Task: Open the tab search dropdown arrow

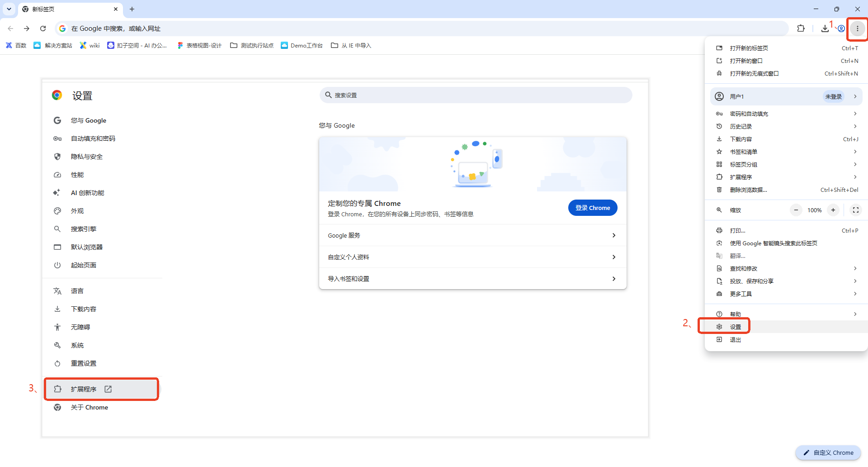Action: 9,9
